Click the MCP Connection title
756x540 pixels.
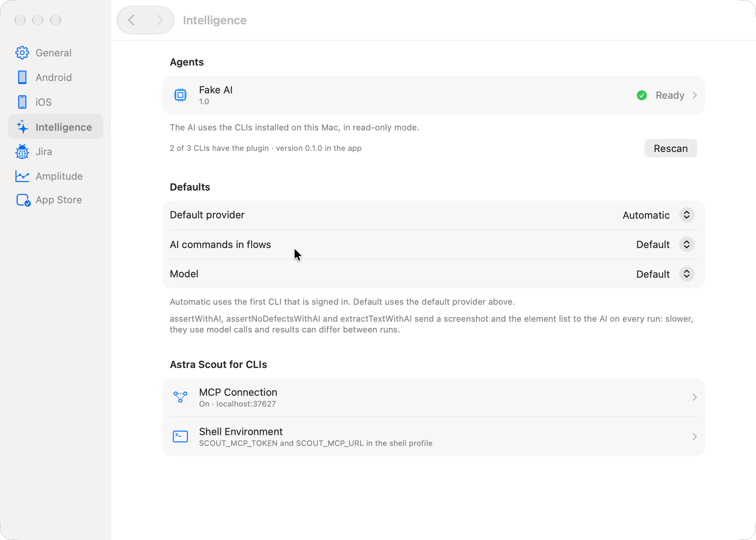[x=238, y=392]
